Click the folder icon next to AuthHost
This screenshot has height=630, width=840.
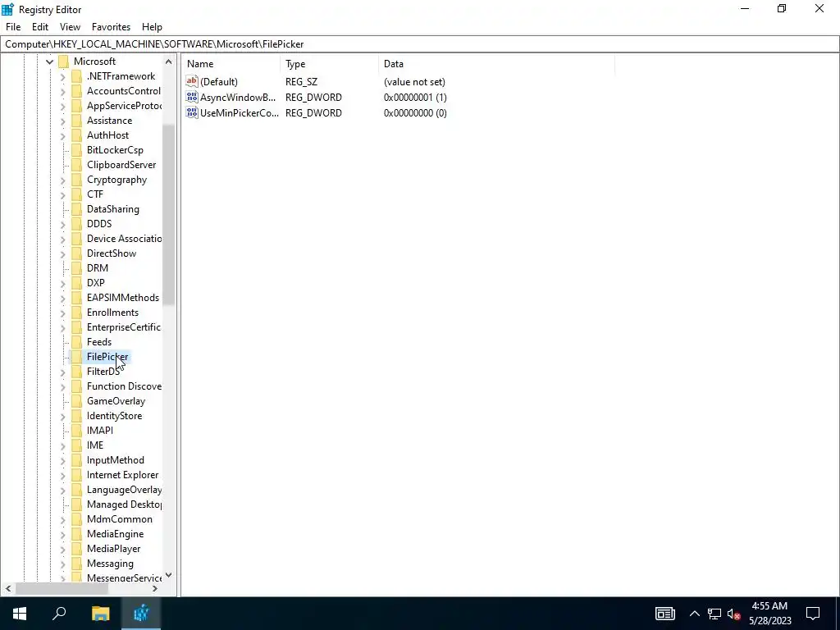pyautogui.click(x=76, y=135)
